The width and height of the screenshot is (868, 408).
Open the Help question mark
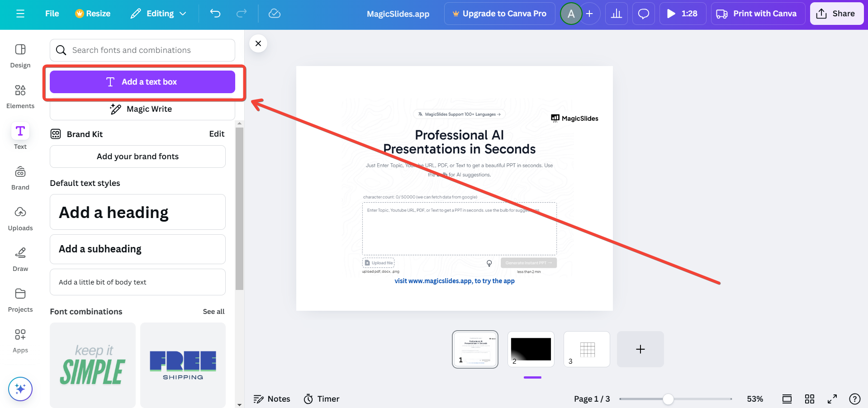[x=855, y=399]
